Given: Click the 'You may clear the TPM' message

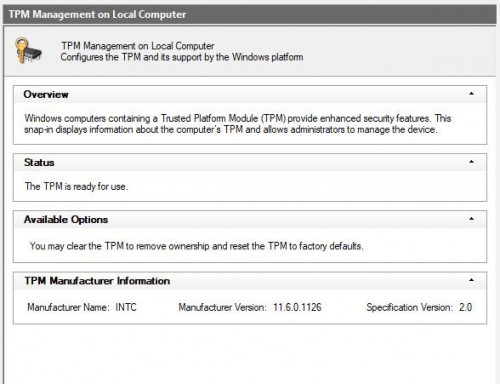Looking at the screenshot, I should point(197,246).
